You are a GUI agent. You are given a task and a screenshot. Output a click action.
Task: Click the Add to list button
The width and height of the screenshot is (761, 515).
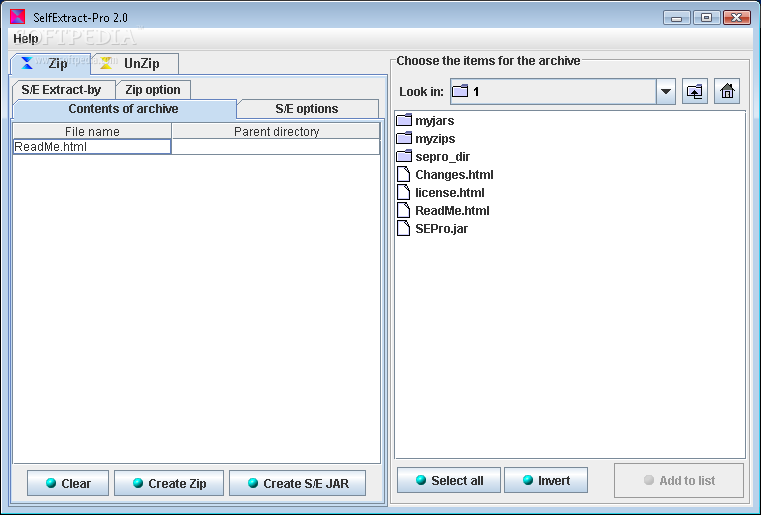pyautogui.click(x=679, y=480)
